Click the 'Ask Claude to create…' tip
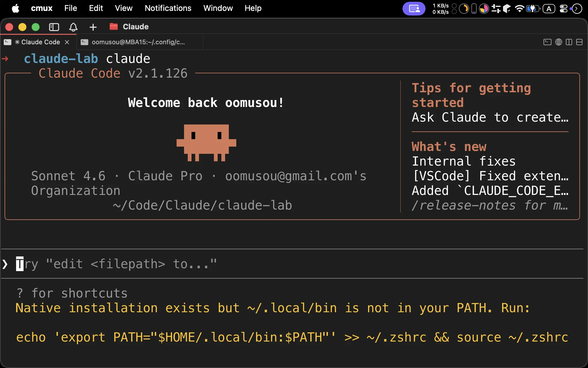The width and height of the screenshot is (588, 368). (490, 117)
